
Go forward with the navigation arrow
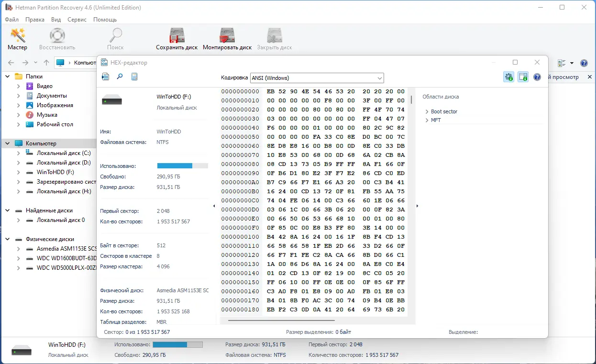click(x=25, y=63)
